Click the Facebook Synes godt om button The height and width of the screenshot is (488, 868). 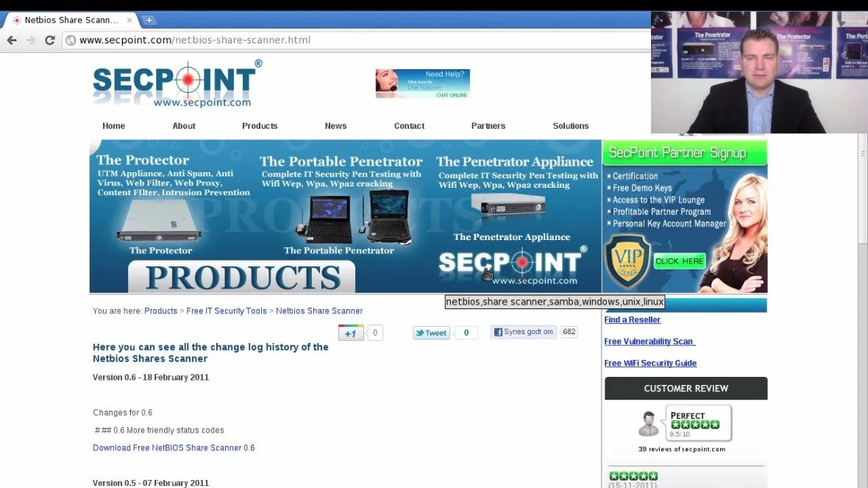click(x=523, y=332)
